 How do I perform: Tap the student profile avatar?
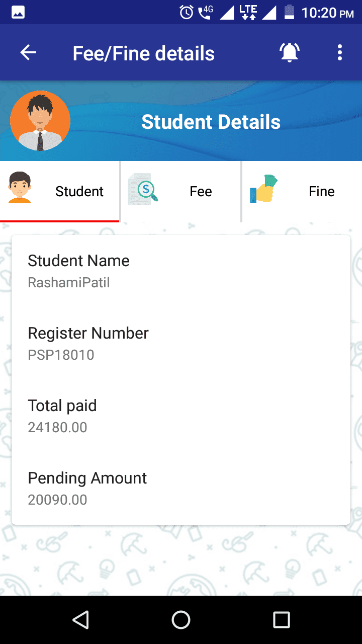tap(40, 121)
